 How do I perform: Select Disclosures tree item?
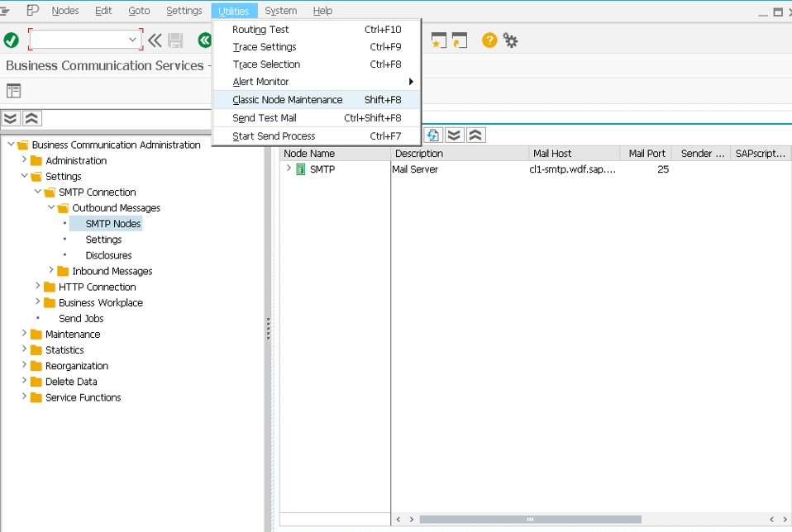point(108,255)
